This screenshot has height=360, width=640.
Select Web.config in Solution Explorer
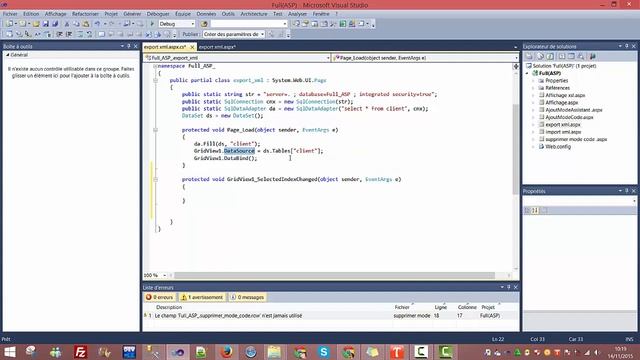coord(558,147)
